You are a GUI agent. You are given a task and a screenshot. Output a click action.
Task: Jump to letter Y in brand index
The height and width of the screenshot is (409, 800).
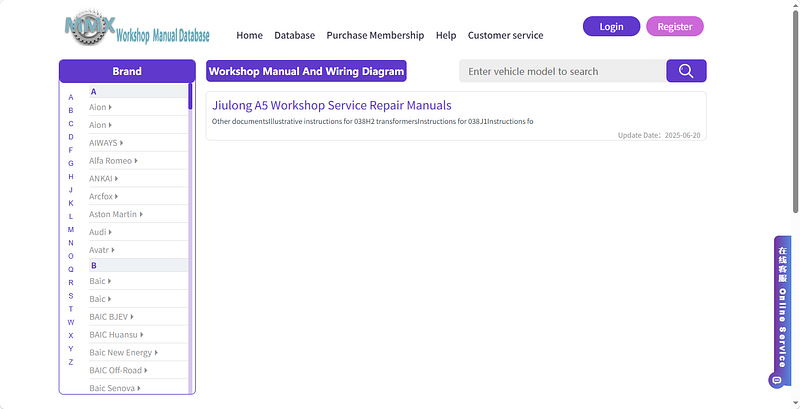[x=71, y=349]
